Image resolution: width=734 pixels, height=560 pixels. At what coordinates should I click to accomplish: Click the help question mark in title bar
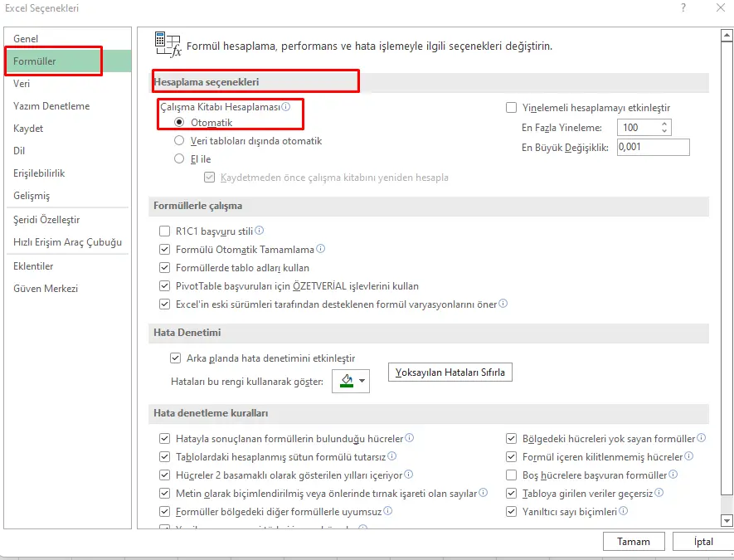click(x=683, y=8)
